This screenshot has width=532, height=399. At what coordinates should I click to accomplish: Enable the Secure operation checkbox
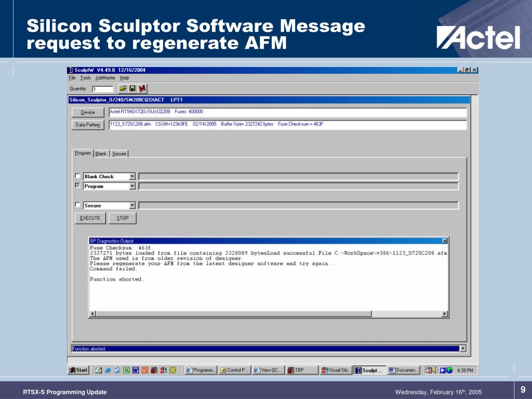(x=77, y=205)
